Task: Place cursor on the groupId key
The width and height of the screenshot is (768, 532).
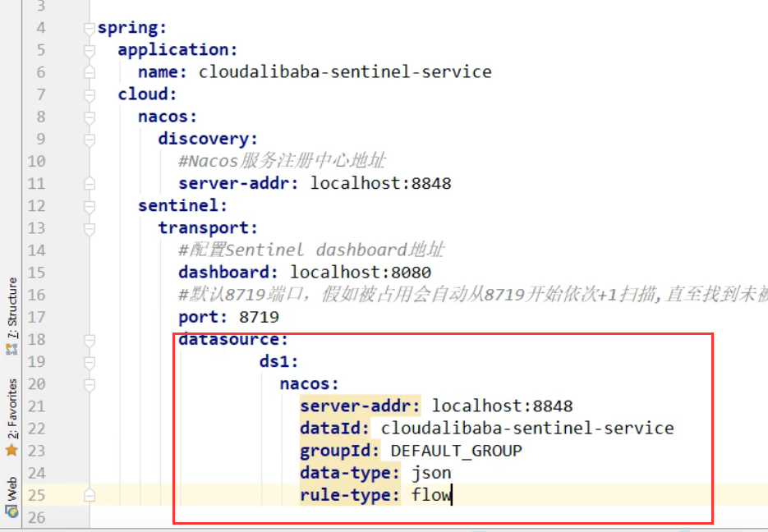Action: pyautogui.click(x=339, y=451)
